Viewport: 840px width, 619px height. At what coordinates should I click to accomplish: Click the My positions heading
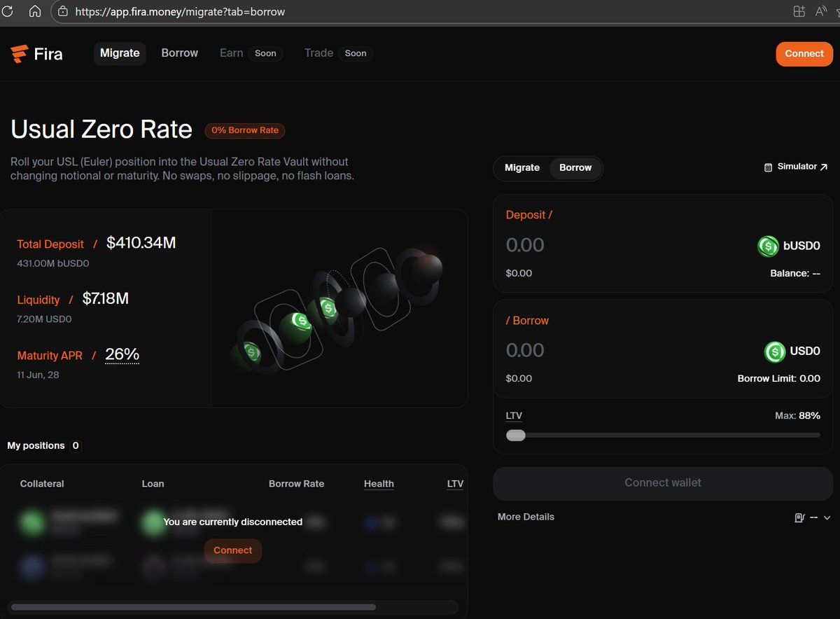36,446
